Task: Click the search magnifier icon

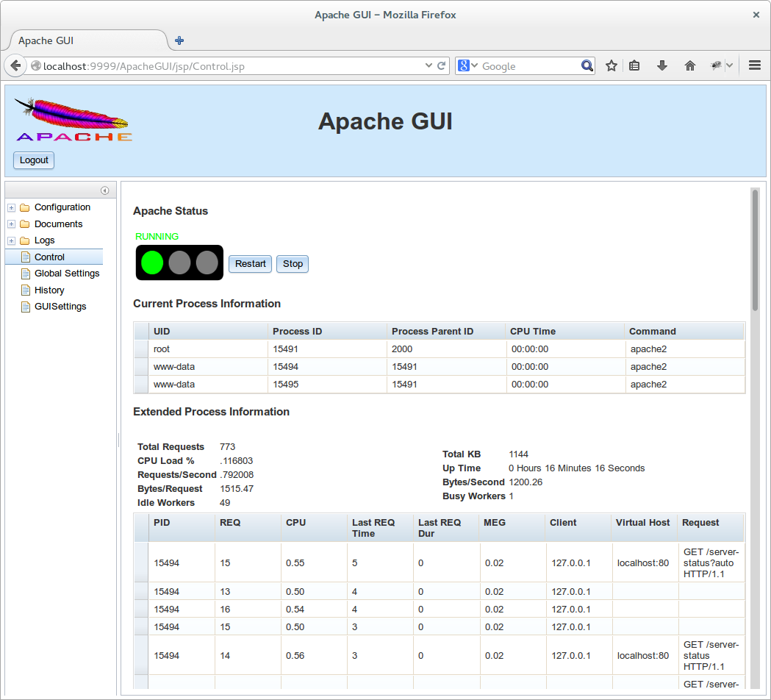Action: tap(587, 65)
